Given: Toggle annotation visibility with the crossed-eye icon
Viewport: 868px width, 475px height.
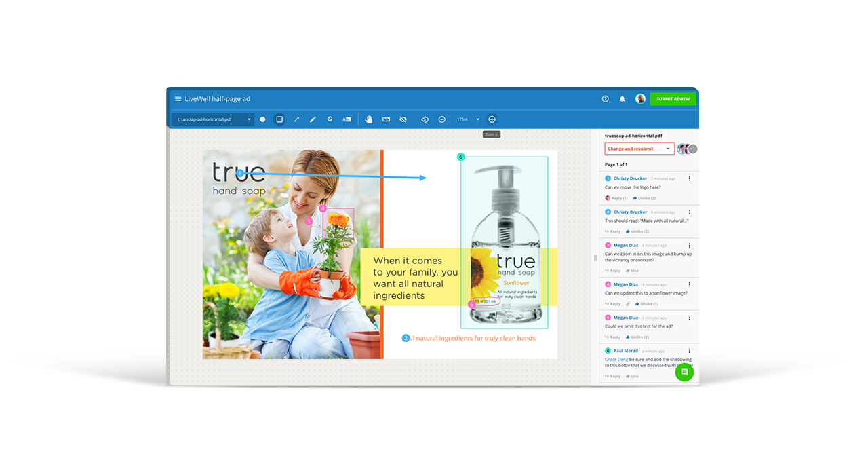Looking at the screenshot, I should [403, 119].
